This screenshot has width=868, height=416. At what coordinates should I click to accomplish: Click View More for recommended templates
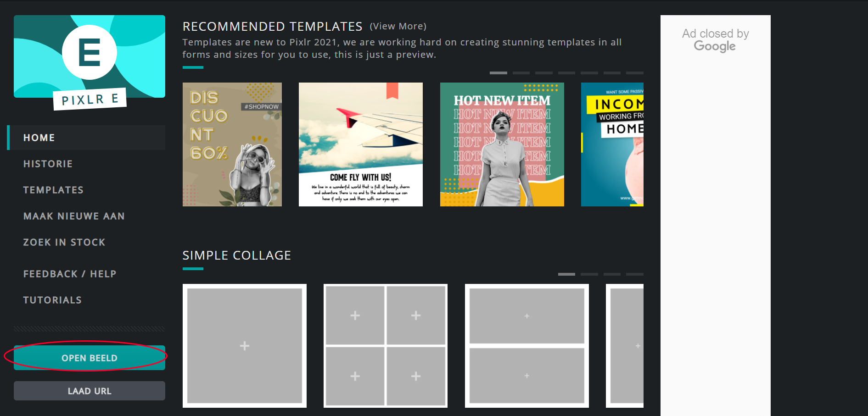pos(398,27)
